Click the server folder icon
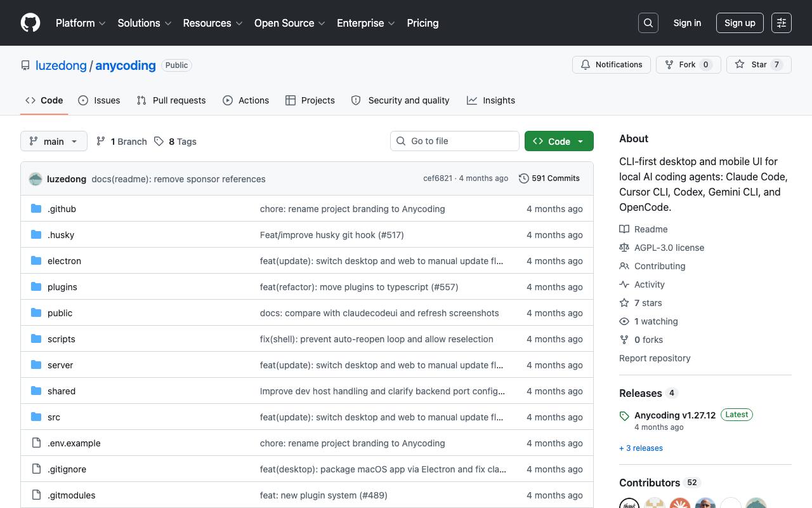The height and width of the screenshot is (508, 812). 36,365
